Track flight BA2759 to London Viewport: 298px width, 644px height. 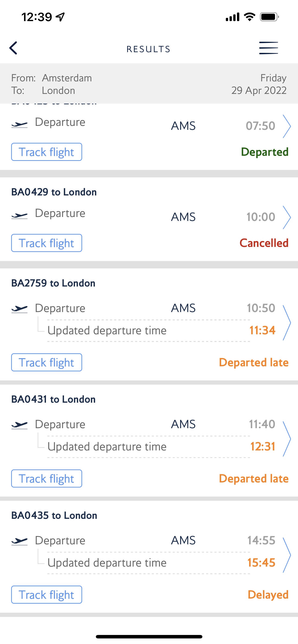click(x=47, y=363)
